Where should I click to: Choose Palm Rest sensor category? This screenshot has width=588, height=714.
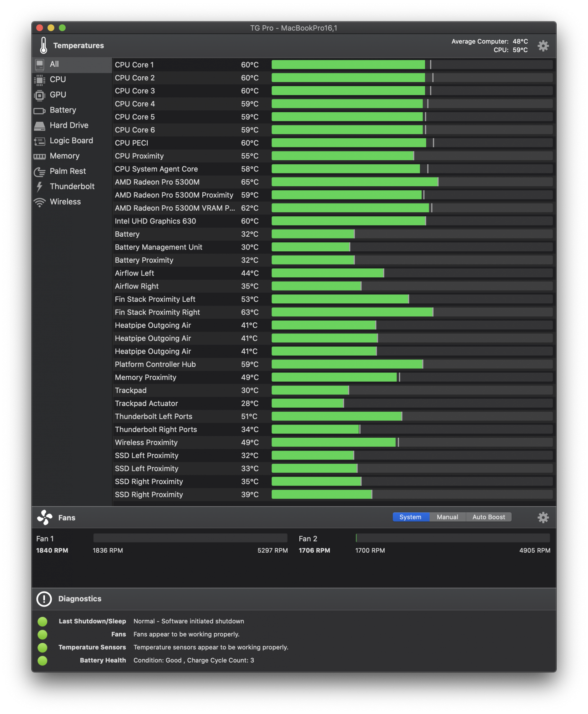tap(68, 171)
